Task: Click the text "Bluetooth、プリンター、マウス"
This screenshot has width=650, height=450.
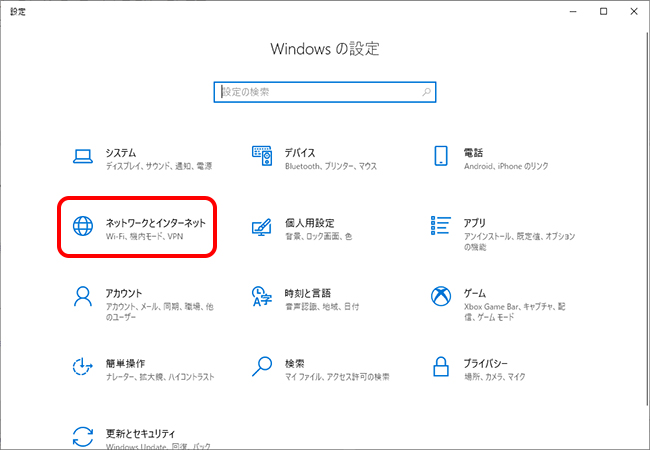Action: pos(331,166)
